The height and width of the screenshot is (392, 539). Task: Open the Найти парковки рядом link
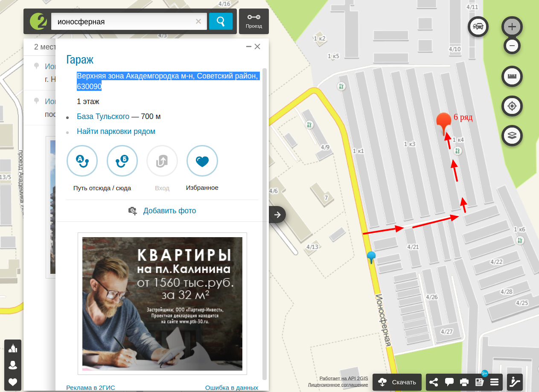tap(116, 131)
